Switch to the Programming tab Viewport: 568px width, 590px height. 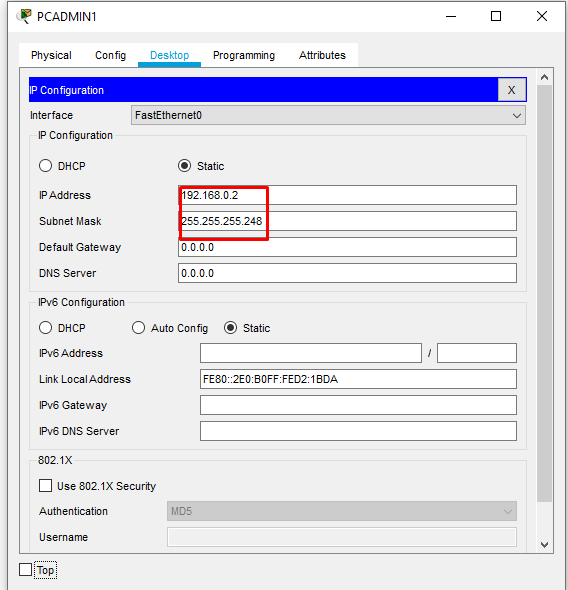coord(244,55)
